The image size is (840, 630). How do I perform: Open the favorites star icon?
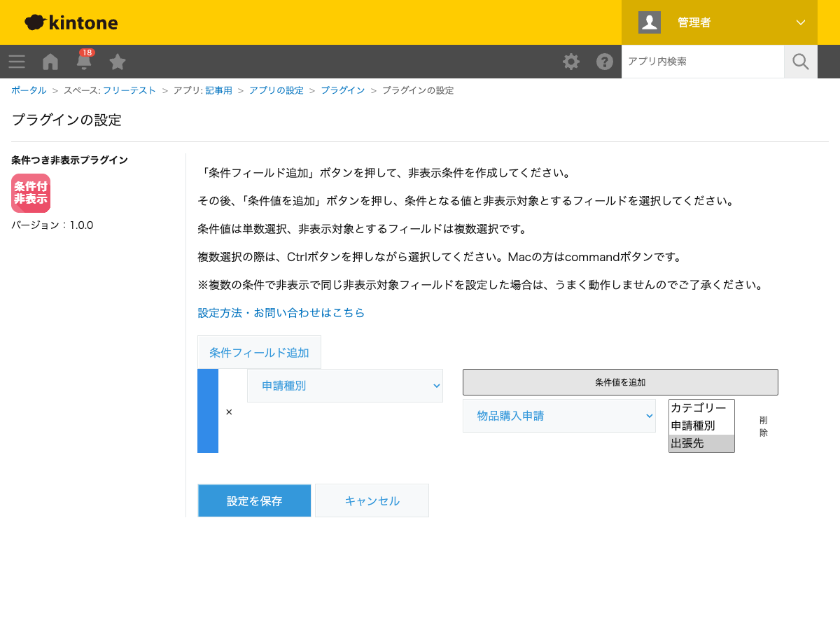pos(118,62)
